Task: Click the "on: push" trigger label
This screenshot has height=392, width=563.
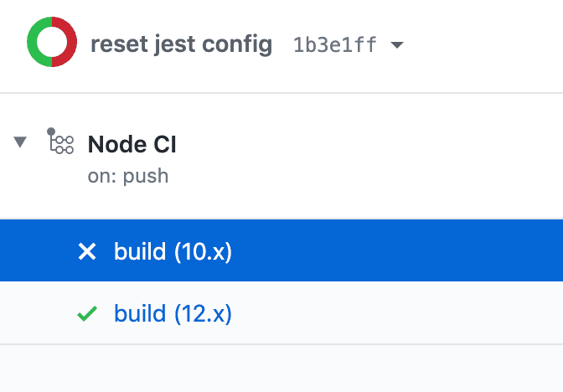Action: tap(128, 176)
